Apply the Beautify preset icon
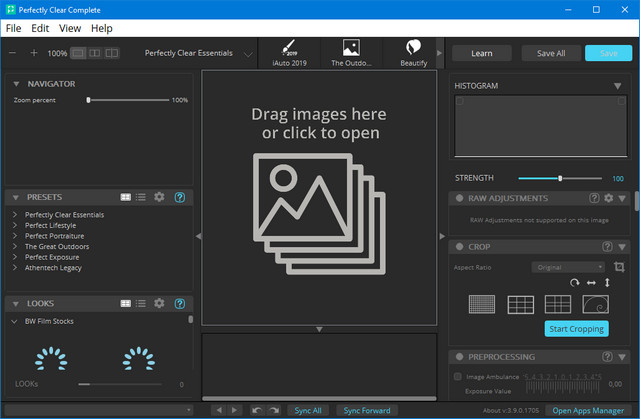This screenshot has width=640, height=419. pos(413,50)
